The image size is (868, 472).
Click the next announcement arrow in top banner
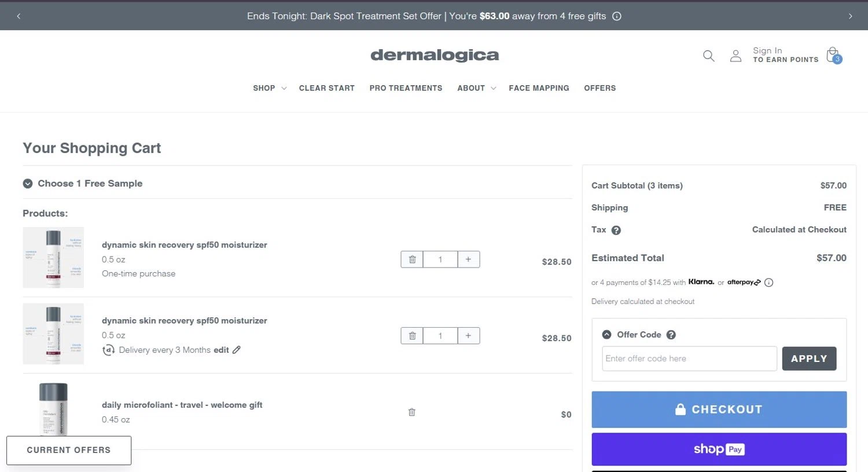coord(850,16)
